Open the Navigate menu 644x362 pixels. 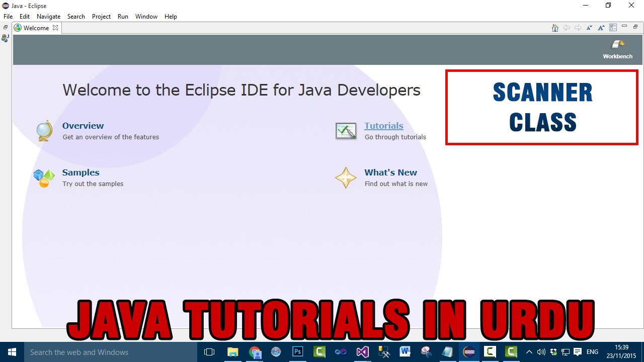[49, 17]
